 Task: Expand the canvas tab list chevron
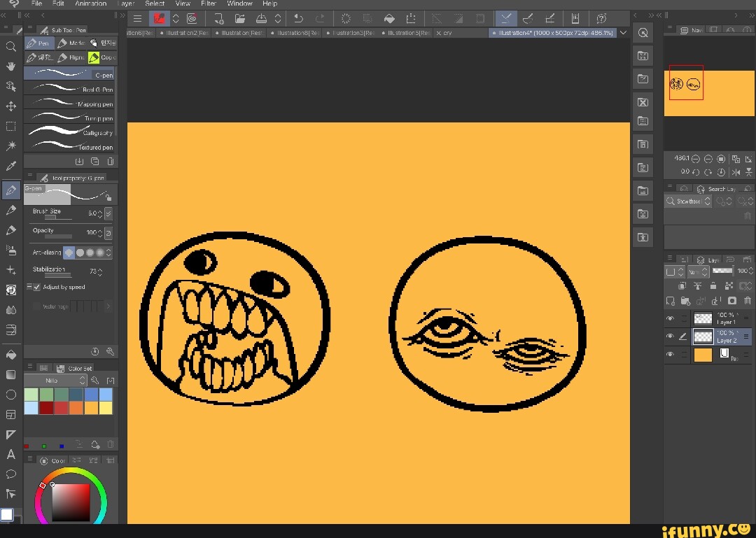[x=623, y=32]
